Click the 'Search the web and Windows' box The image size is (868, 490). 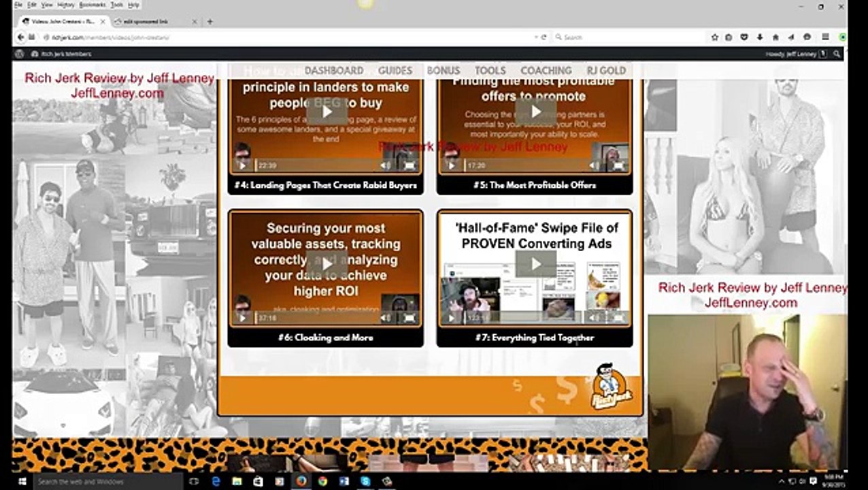107,481
